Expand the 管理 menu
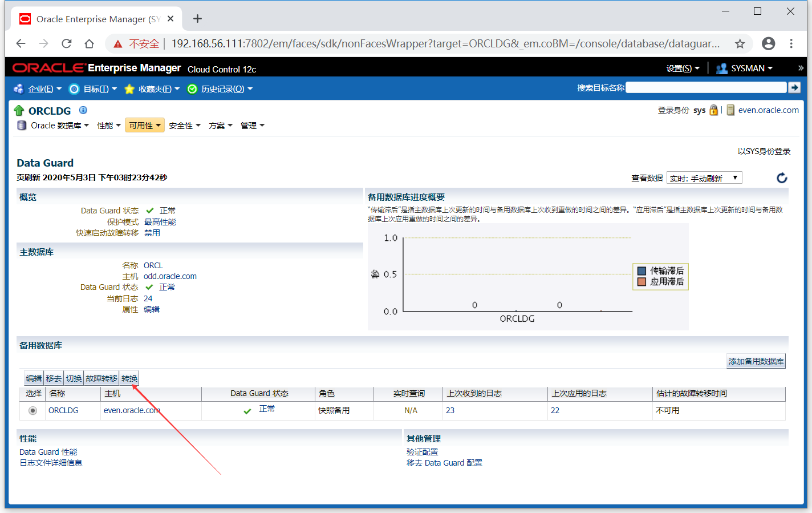The image size is (812, 513). [x=253, y=126]
